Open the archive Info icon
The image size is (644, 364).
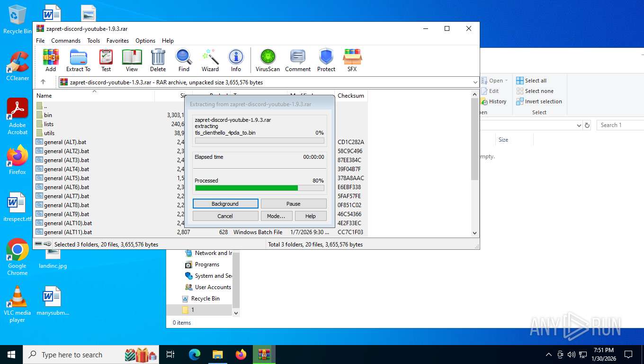click(236, 60)
